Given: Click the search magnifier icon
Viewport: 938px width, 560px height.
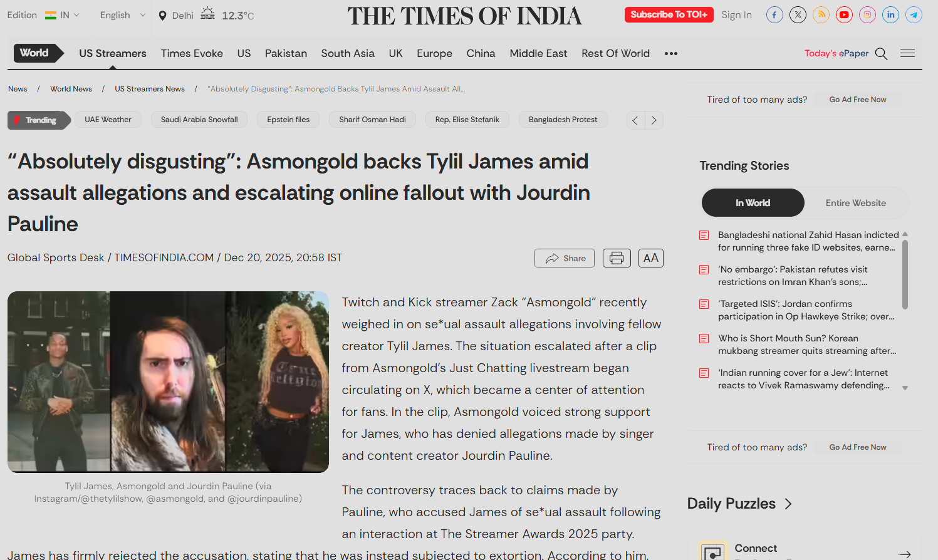Looking at the screenshot, I should coord(881,54).
